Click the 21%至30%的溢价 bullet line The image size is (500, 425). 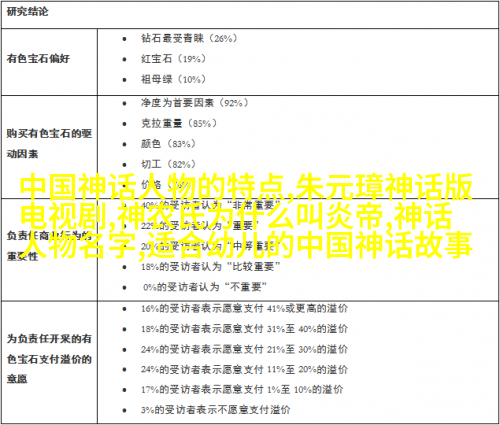click(244, 349)
